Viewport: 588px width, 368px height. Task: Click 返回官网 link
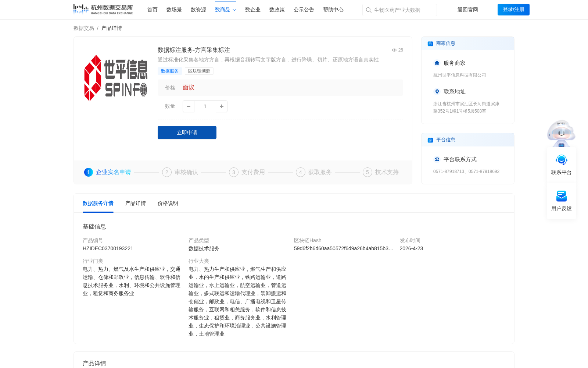[468, 10]
